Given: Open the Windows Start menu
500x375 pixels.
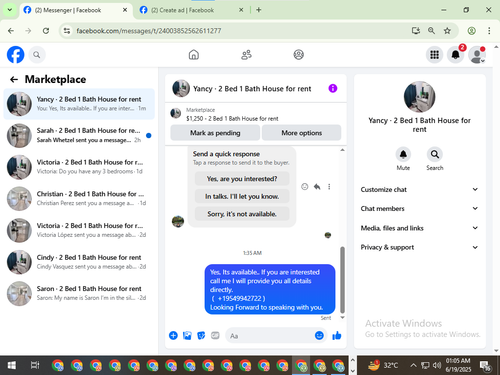Looking at the screenshot, I should click(11, 365).
